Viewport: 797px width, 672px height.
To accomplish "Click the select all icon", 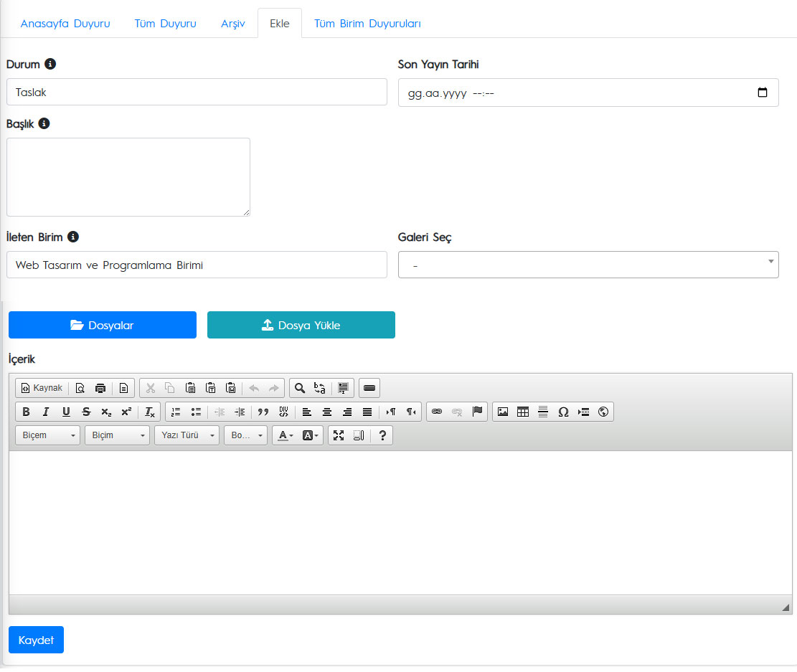I will pyautogui.click(x=343, y=389).
